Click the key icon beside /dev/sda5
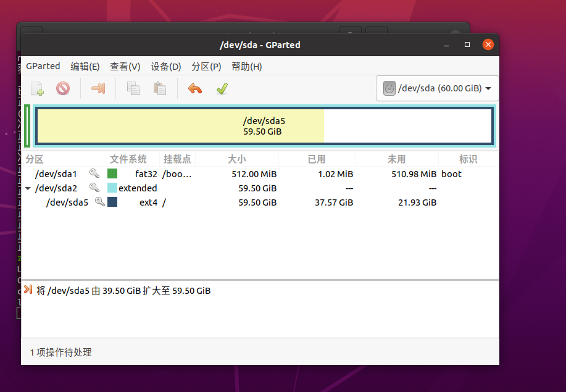This screenshot has width=566, height=392. coord(100,202)
